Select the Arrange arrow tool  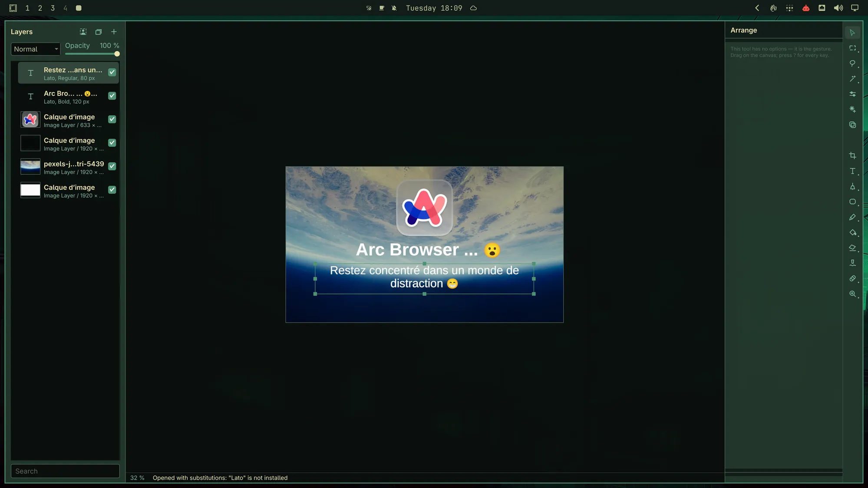point(852,33)
